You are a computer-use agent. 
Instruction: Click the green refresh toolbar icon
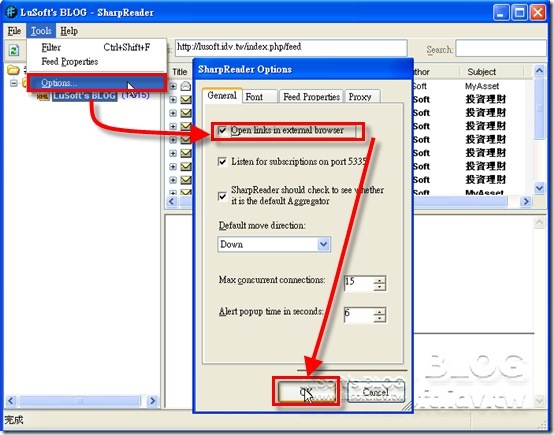click(x=14, y=50)
